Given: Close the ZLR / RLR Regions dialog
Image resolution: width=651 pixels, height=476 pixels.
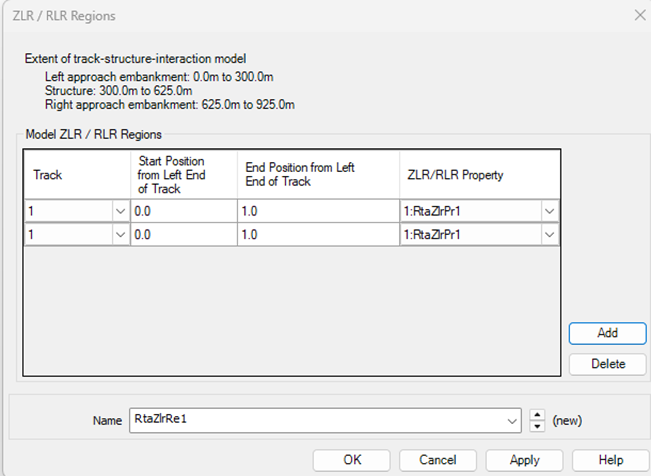Looking at the screenshot, I should click(x=638, y=16).
